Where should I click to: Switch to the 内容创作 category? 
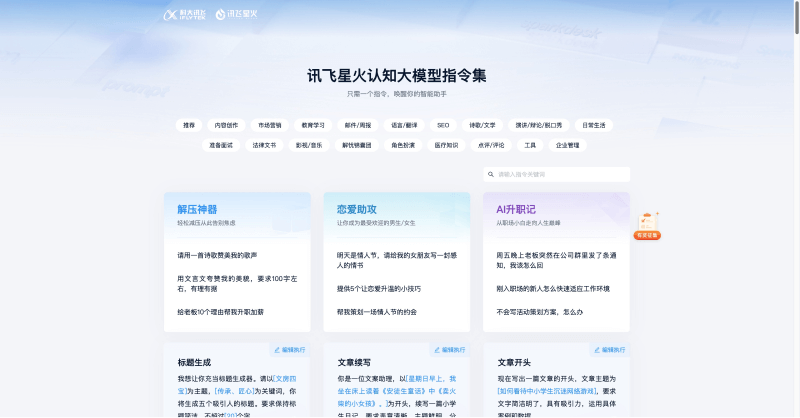(226, 126)
